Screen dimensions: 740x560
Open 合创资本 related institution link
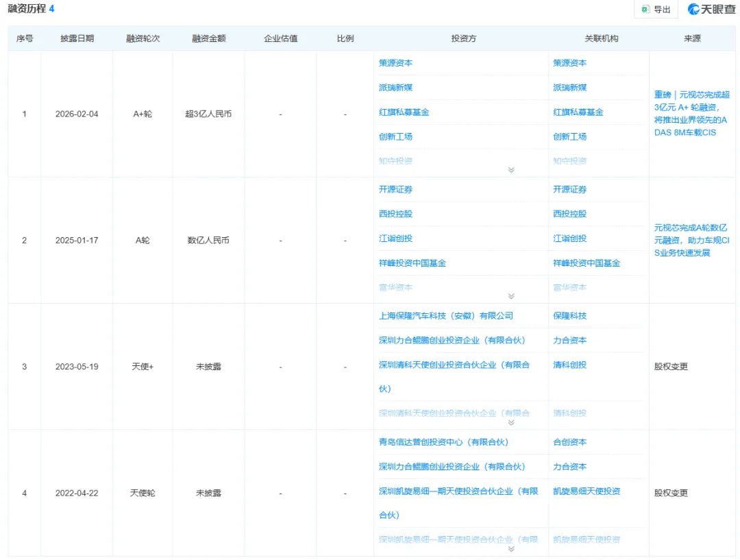click(569, 442)
